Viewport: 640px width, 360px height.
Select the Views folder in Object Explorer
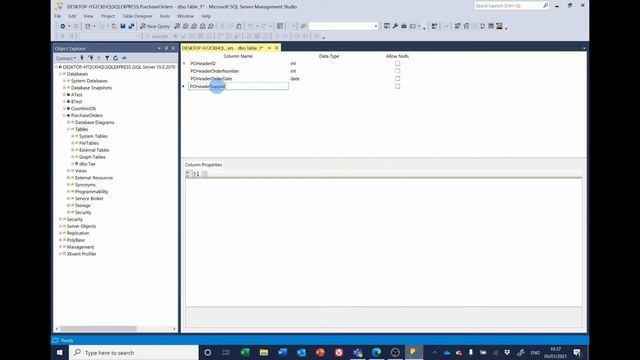tap(81, 171)
